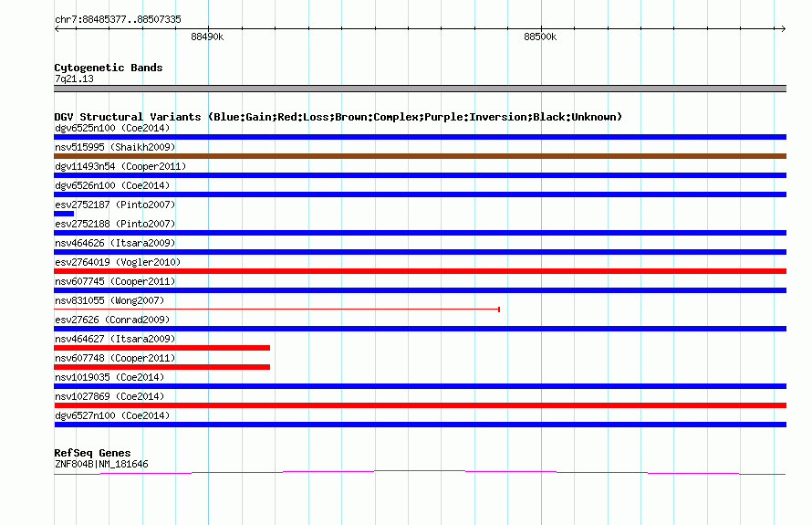The width and height of the screenshot is (812, 525).
Task: Click the nsv607748 (Cooper2011) label
Action: pos(115,358)
